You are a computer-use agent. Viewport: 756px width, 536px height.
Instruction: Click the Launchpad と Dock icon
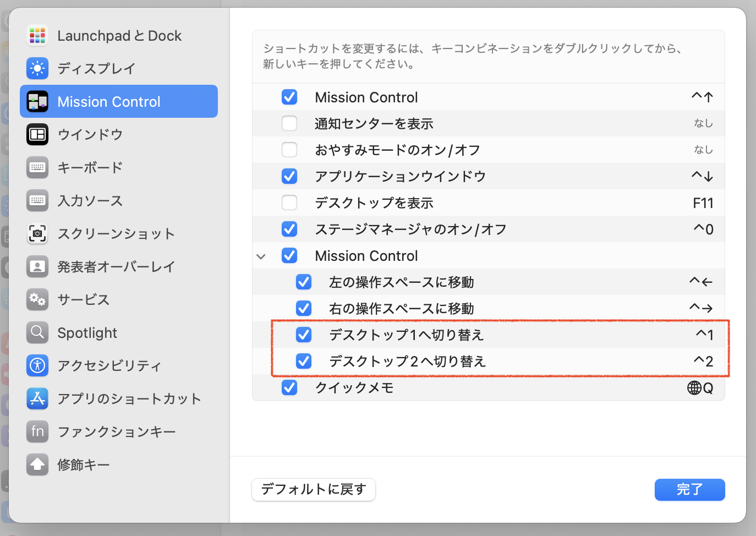(x=37, y=36)
